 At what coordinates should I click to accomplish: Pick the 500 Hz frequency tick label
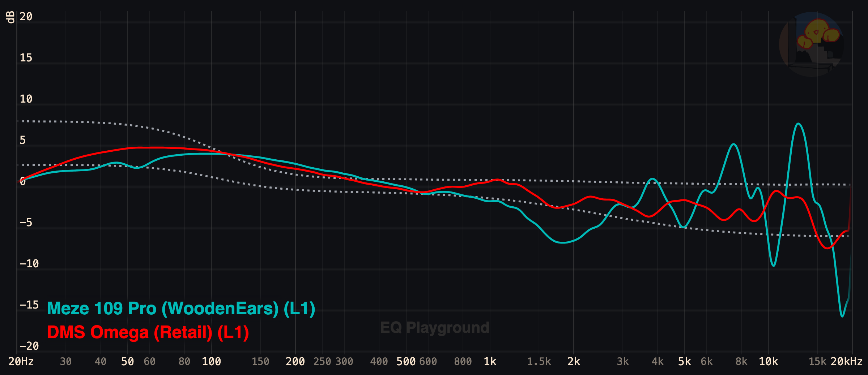(x=406, y=362)
